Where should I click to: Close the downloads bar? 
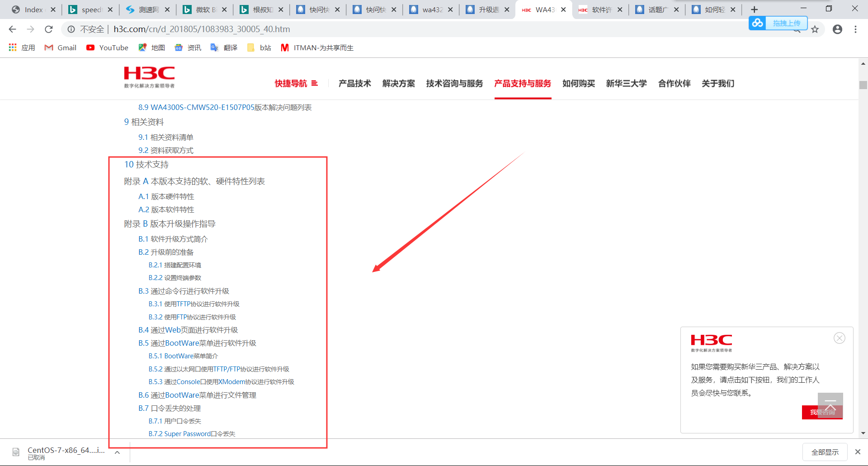pyautogui.click(x=858, y=452)
